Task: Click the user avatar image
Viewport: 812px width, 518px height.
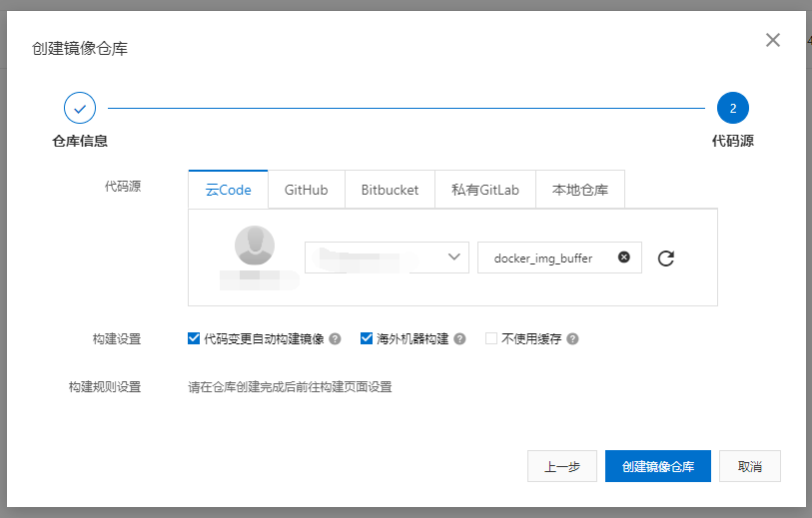Action: coord(255,247)
